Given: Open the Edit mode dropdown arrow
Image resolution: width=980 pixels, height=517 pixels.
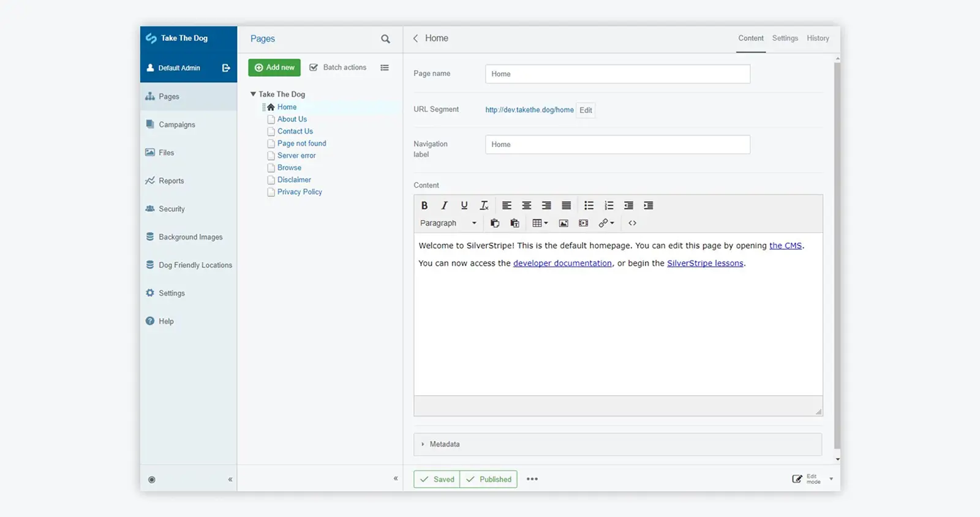Looking at the screenshot, I should point(831,479).
